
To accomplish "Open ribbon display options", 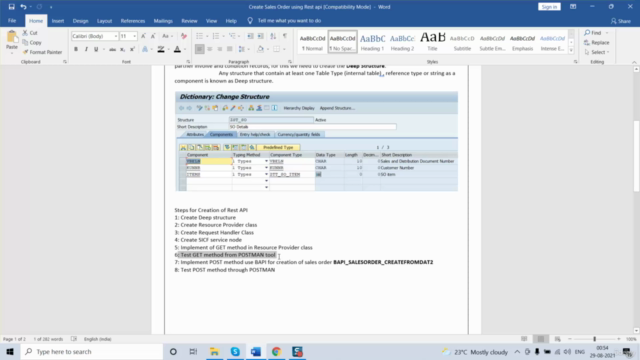I will click(573, 7).
